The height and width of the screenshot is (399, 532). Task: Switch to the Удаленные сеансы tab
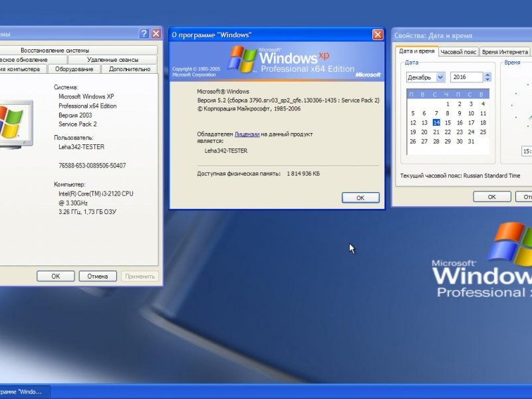tap(112, 60)
